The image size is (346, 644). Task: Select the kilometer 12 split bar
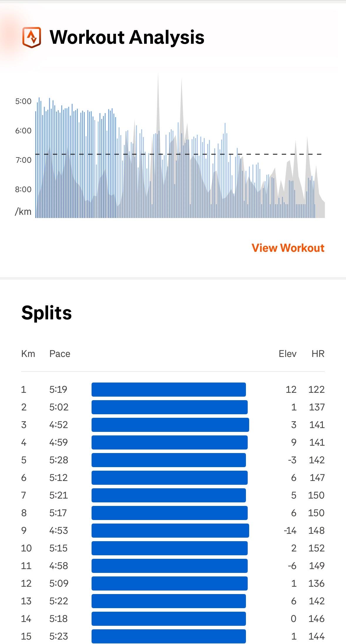(x=170, y=583)
